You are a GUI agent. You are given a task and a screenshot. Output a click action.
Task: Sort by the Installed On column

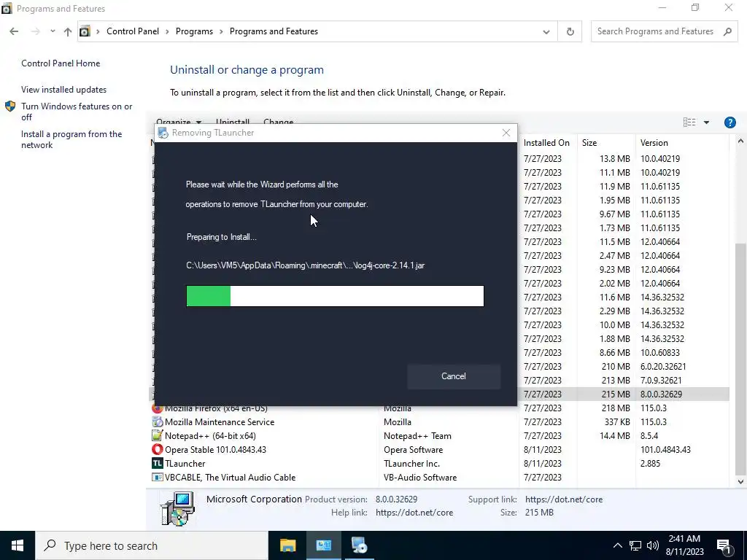click(x=546, y=143)
